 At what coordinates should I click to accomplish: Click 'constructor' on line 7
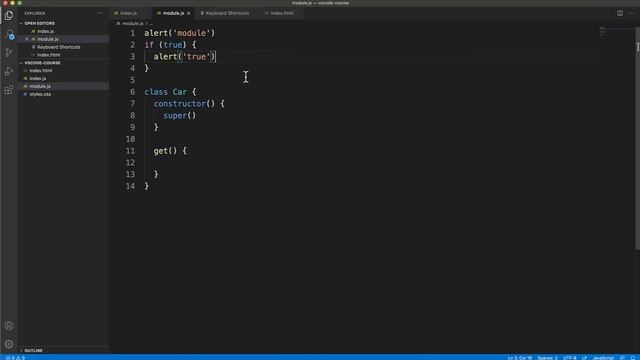point(180,104)
